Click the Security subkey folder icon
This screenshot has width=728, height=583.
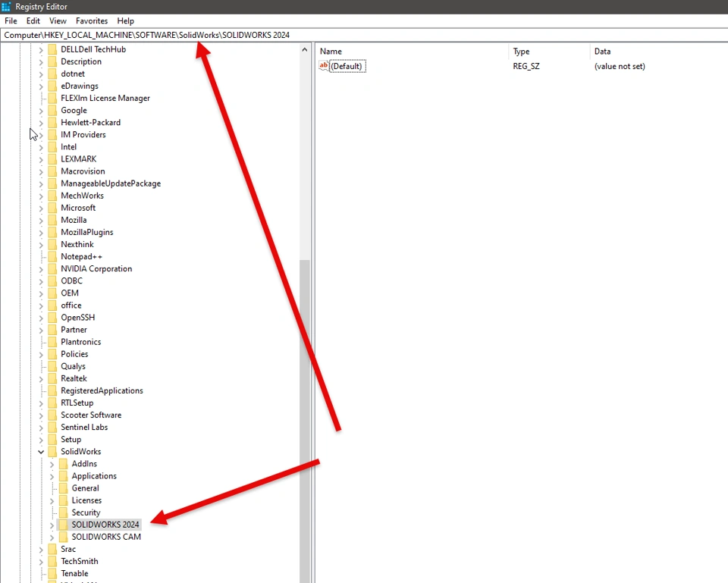pyautogui.click(x=63, y=512)
